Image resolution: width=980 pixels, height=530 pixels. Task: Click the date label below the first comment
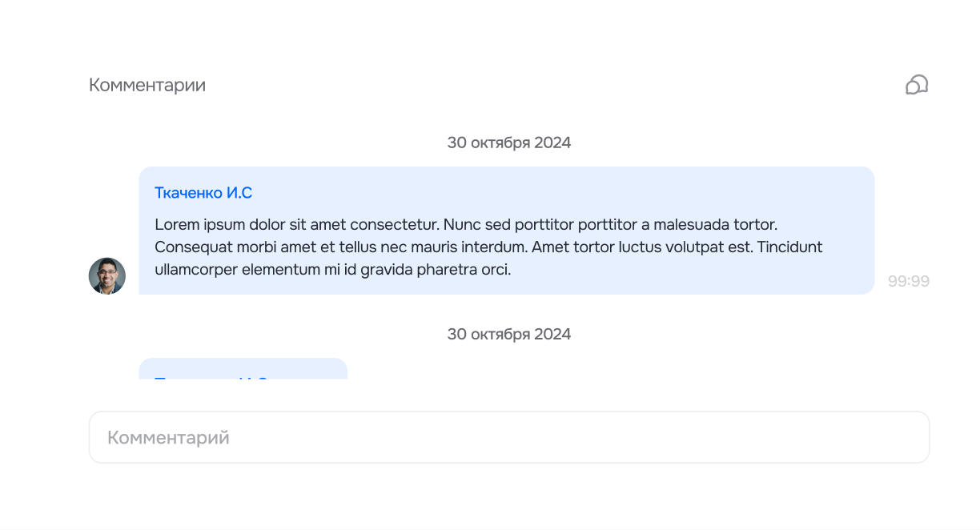coord(508,334)
